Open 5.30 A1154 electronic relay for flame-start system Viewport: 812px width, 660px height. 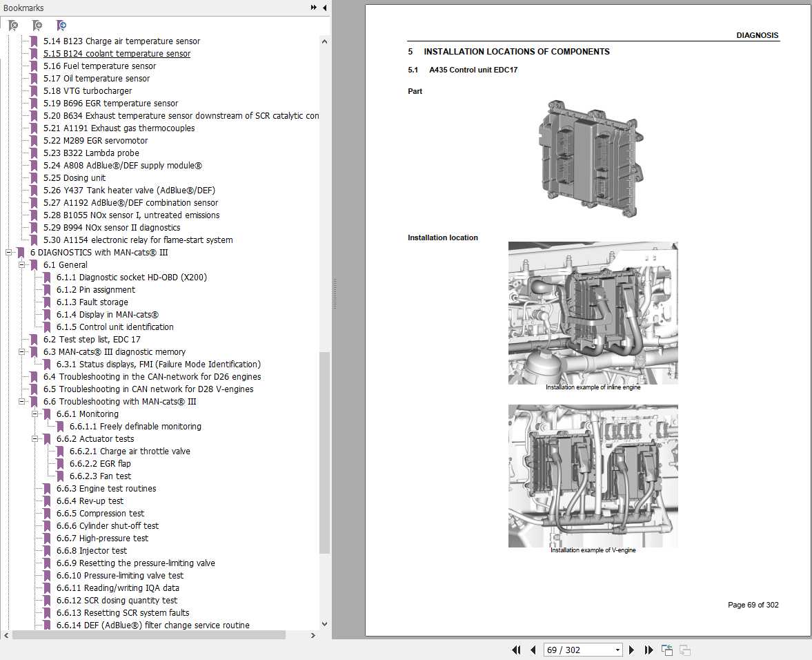coord(138,240)
